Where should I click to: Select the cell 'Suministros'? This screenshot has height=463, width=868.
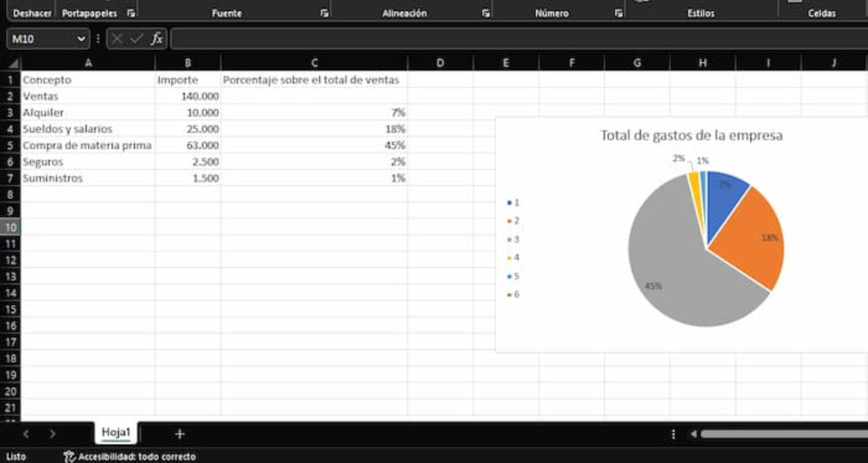[88, 178]
